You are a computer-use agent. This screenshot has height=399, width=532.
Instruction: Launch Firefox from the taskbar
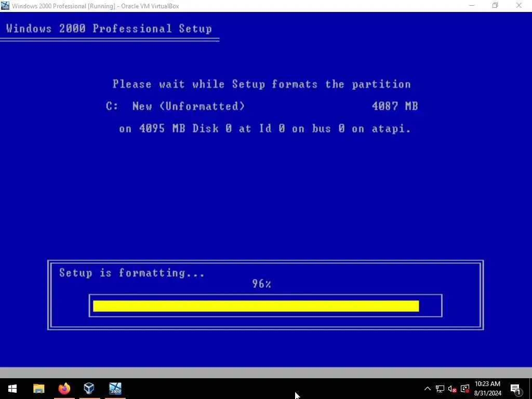click(x=64, y=389)
